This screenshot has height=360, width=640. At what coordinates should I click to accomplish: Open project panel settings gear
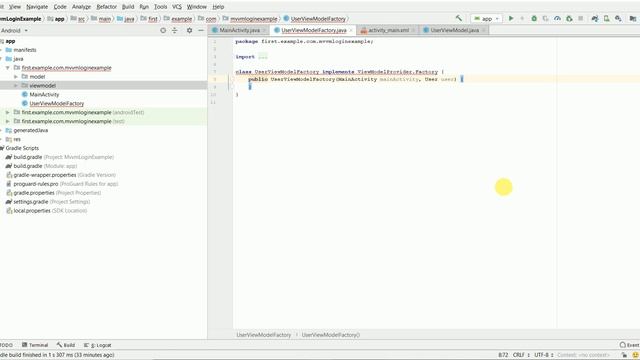coord(189,30)
